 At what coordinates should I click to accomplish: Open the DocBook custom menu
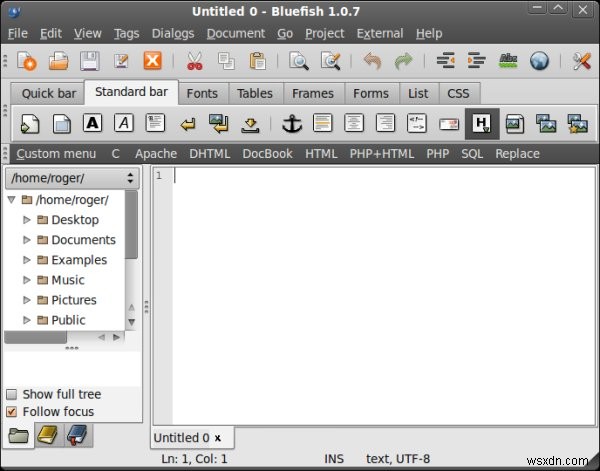267,154
